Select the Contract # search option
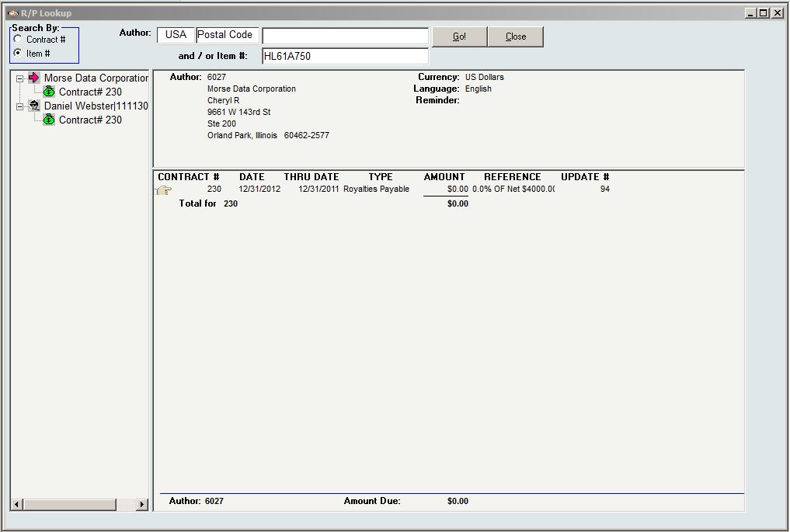The width and height of the screenshot is (790, 532). (18, 40)
